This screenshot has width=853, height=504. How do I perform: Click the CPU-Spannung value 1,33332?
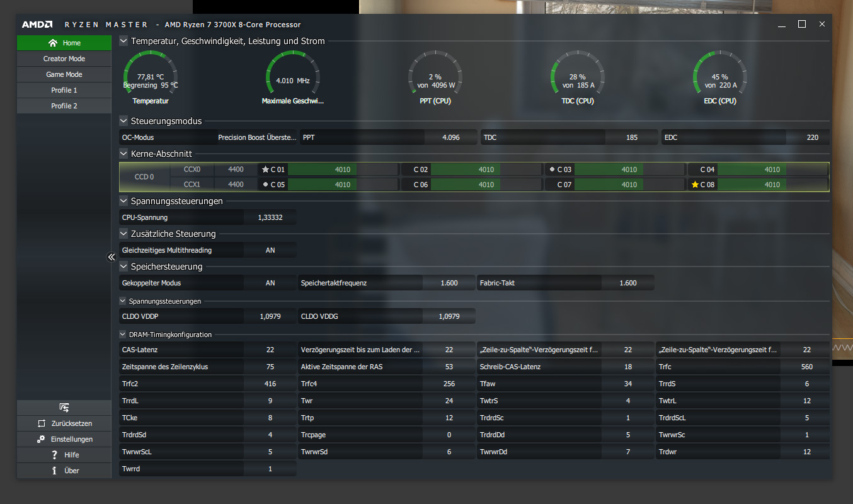point(270,217)
